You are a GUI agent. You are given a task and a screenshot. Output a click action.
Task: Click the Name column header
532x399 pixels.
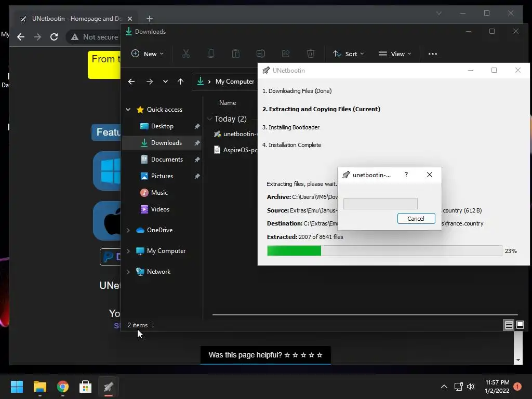pos(228,103)
